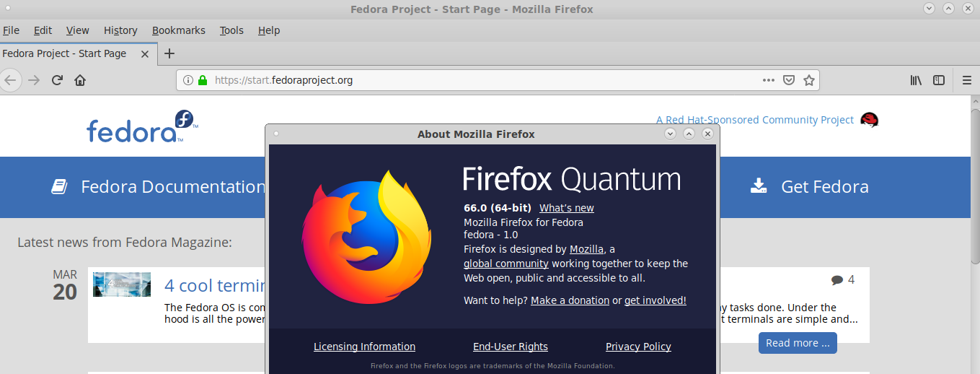Show site information icon in URL bar

(188, 80)
